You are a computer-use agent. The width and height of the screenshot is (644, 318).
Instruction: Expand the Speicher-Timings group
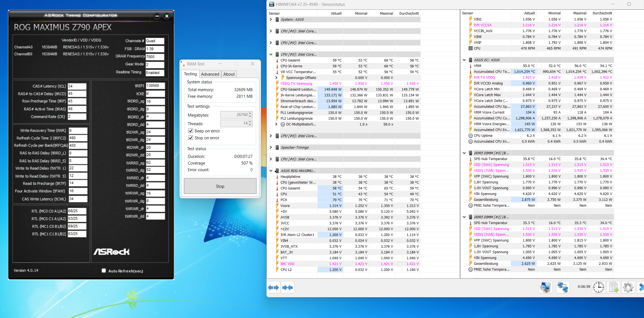pos(271,147)
